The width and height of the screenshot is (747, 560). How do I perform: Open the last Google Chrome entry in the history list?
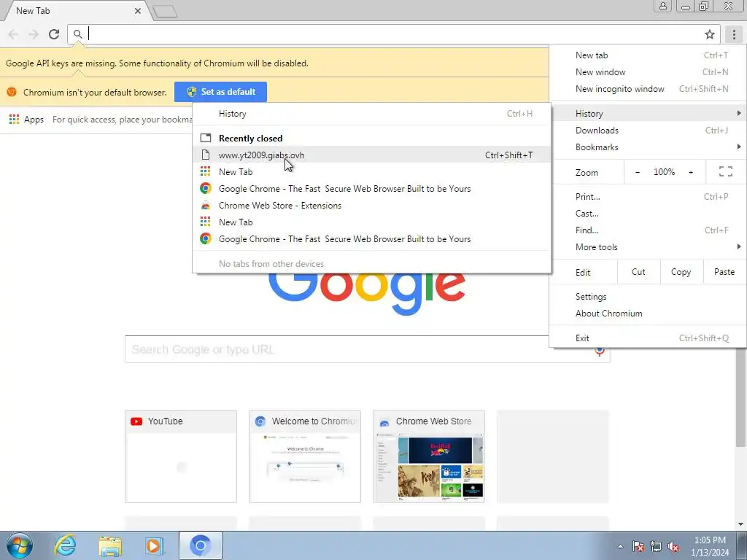pyautogui.click(x=371, y=239)
